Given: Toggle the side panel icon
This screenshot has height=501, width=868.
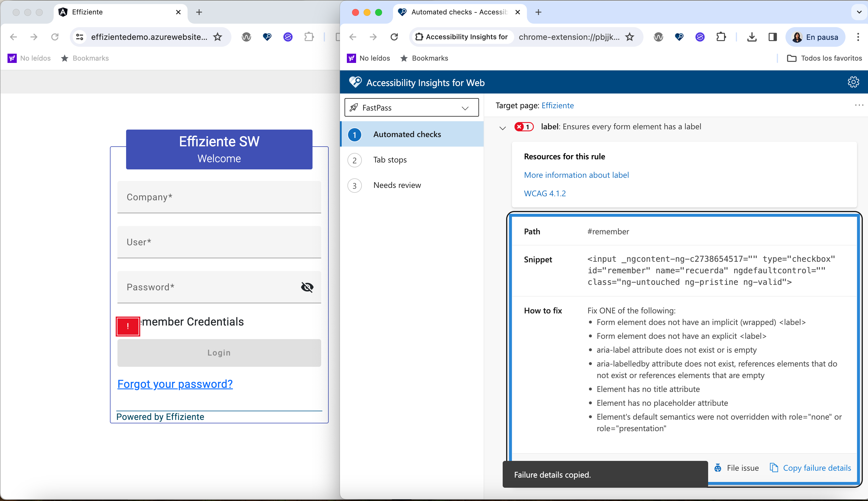Looking at the screenshot, I should tap(772, 37).
